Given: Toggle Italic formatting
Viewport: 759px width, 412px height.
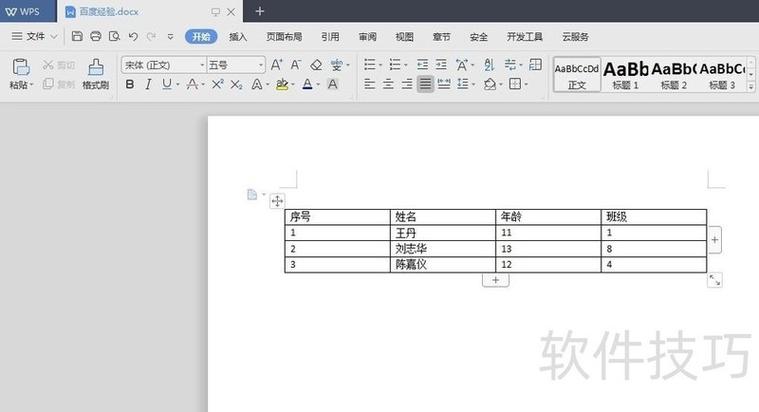Looking at the screenshot, I should (149, 84).
